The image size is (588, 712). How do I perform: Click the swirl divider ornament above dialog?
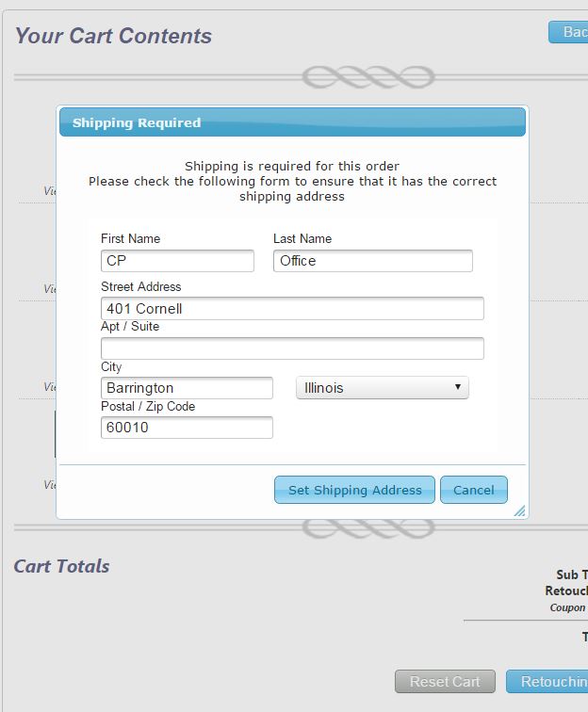[x=367, y=77]
